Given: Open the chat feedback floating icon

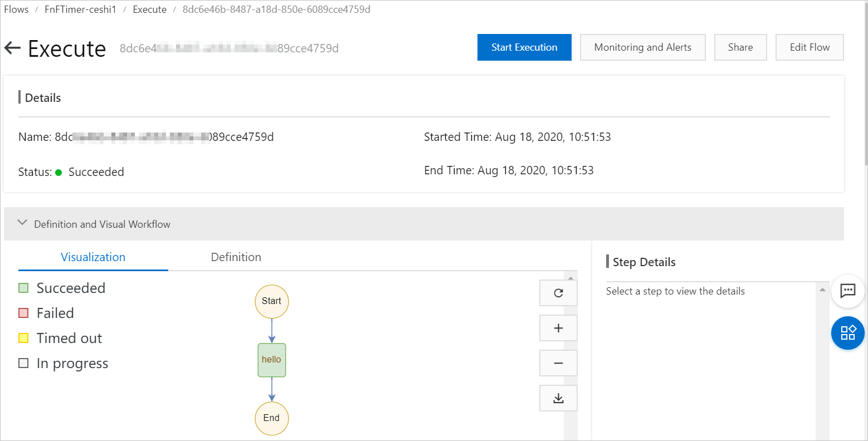Looking at the screenshot, I should (847, 291).
